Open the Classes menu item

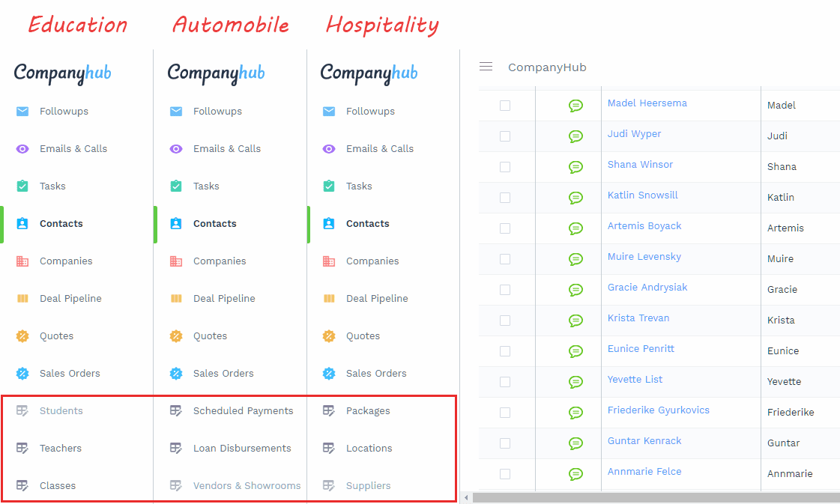pyautogui.click(x=58, y=485)
